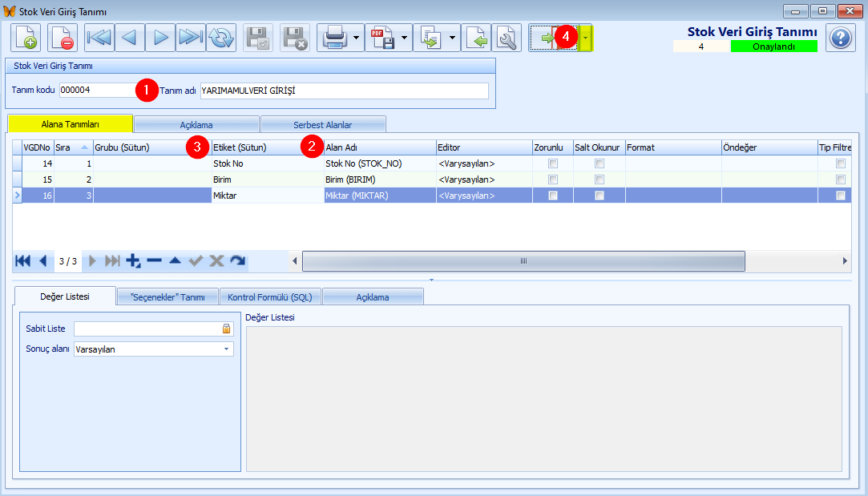The height and width of the screenshot is (496, 868).
Task: Refresh record with the circular arrows icon
Action: [x=221, y=38]
